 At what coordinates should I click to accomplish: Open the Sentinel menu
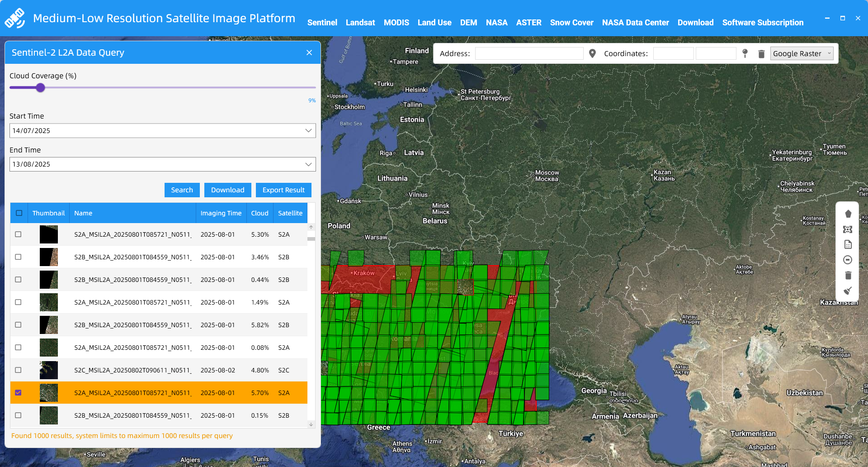322,23
